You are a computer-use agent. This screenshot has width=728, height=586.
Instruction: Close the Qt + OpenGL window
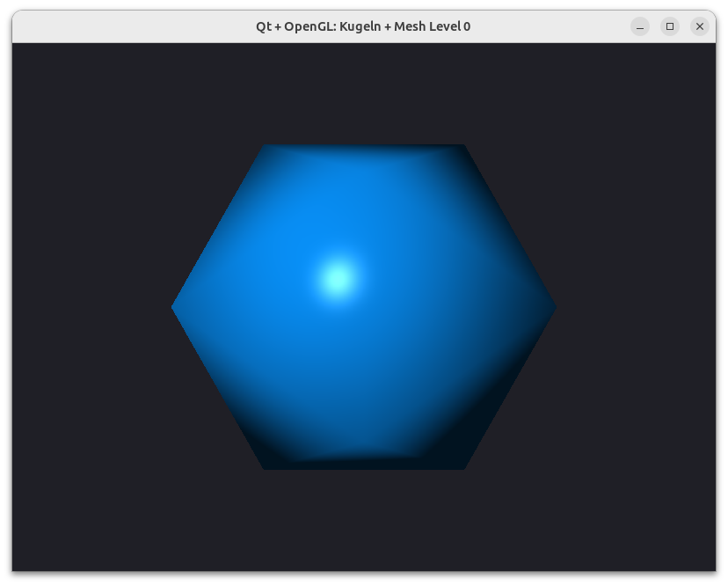tap(700, 26)
